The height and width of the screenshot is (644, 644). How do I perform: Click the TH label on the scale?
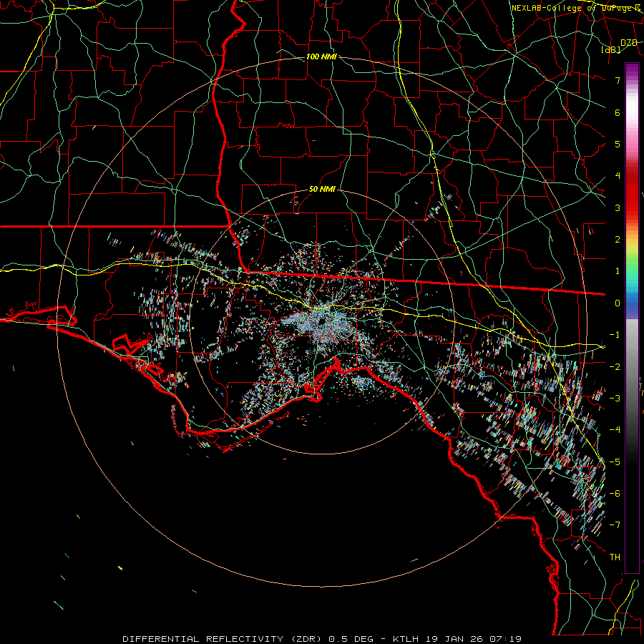click(x=615, y=557)
